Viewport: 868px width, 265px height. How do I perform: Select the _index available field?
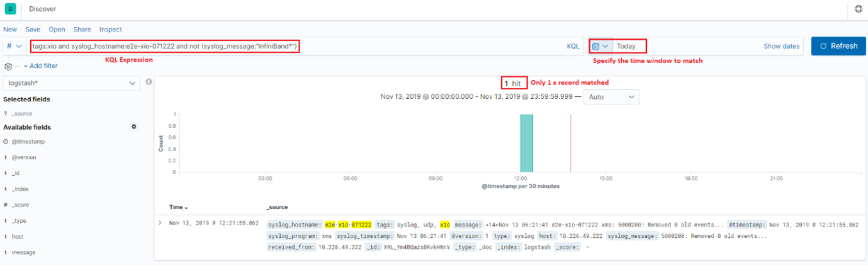pos(20,189)
